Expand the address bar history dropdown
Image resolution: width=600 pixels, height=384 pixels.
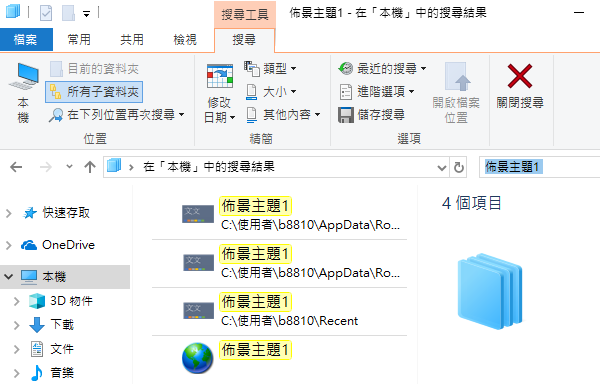click(x=442, y=168)
